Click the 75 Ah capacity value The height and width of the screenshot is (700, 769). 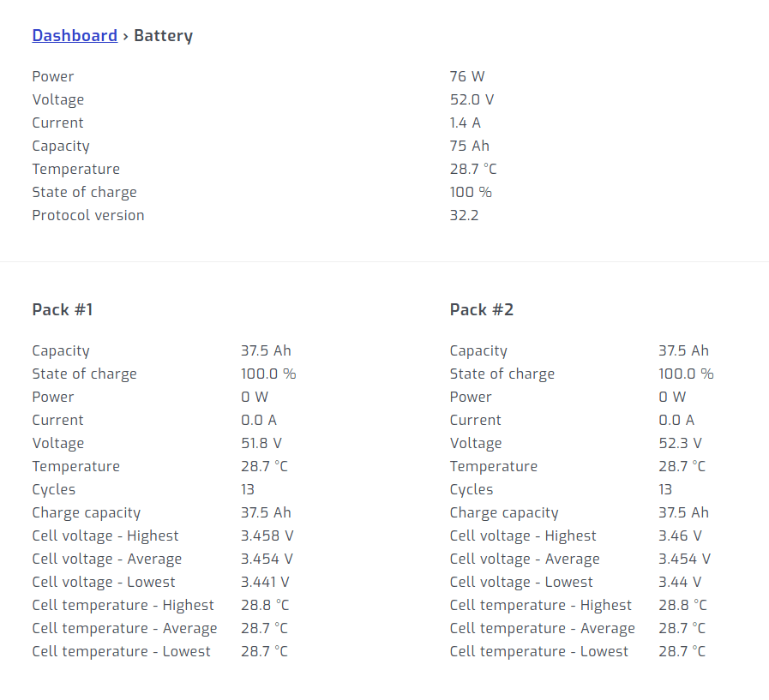[470, 147]
